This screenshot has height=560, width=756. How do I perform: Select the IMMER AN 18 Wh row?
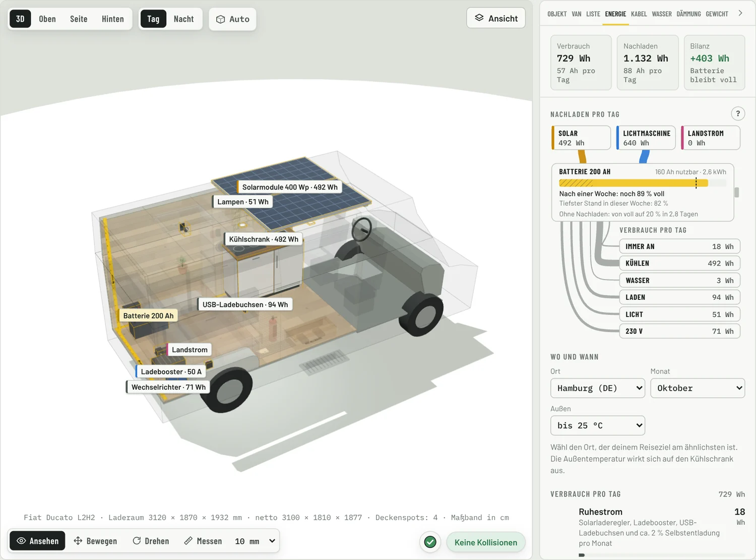679,246
